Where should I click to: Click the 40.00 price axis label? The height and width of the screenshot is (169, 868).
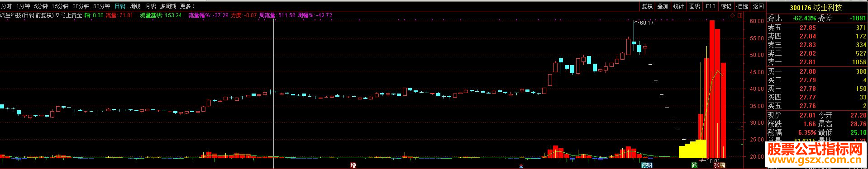click(x=757, y=89)
